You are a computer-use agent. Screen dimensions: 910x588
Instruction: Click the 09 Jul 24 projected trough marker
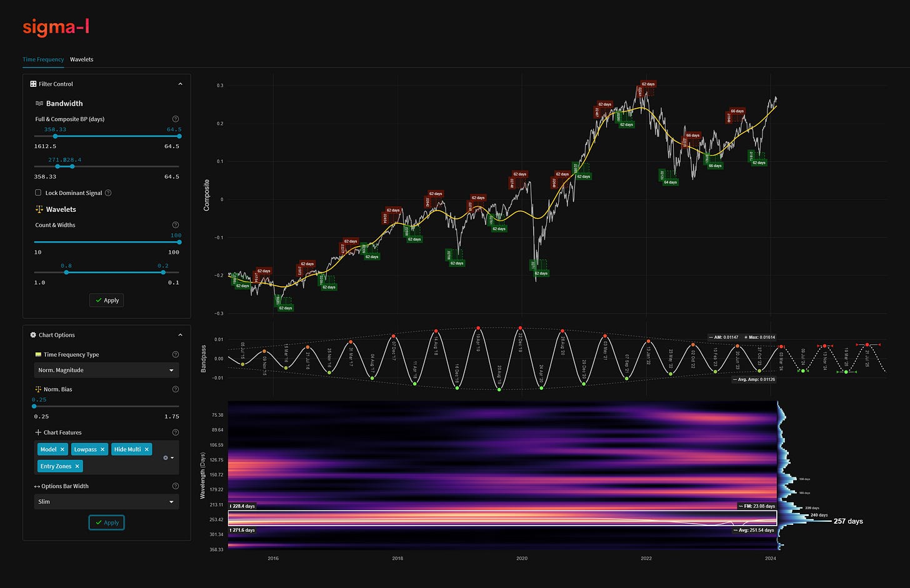click(802, 371)
